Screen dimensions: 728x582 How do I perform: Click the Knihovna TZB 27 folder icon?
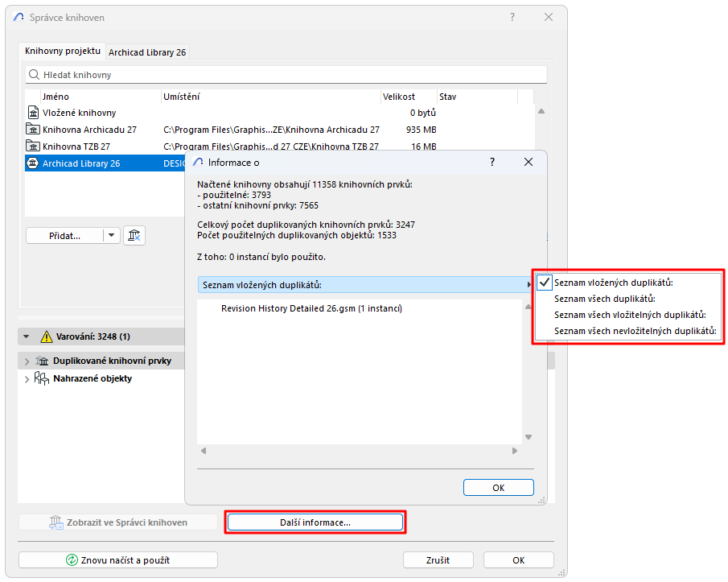coord(33,146)
